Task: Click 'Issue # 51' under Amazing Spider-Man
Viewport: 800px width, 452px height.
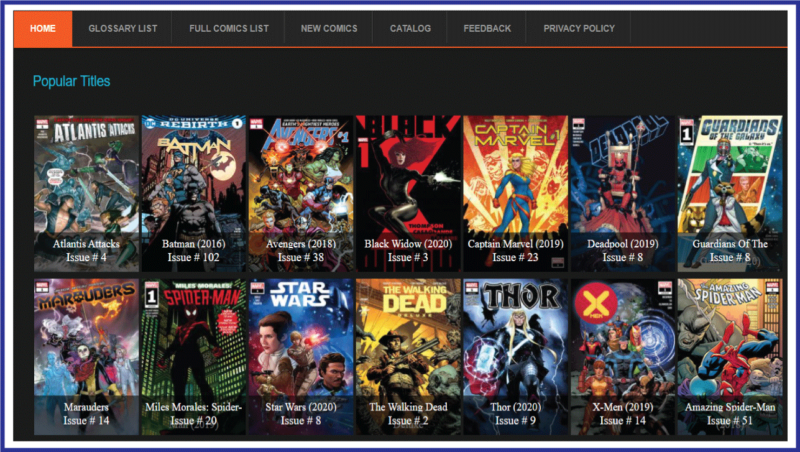Action: 730,420
